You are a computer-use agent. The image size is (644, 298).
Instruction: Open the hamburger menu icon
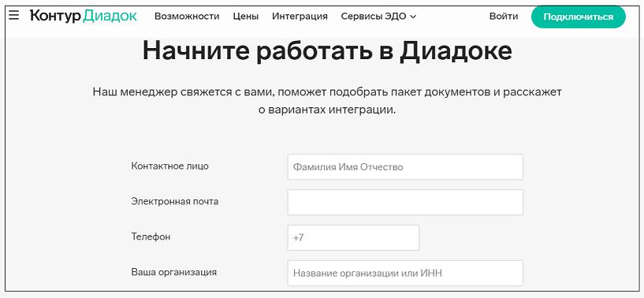13,16
